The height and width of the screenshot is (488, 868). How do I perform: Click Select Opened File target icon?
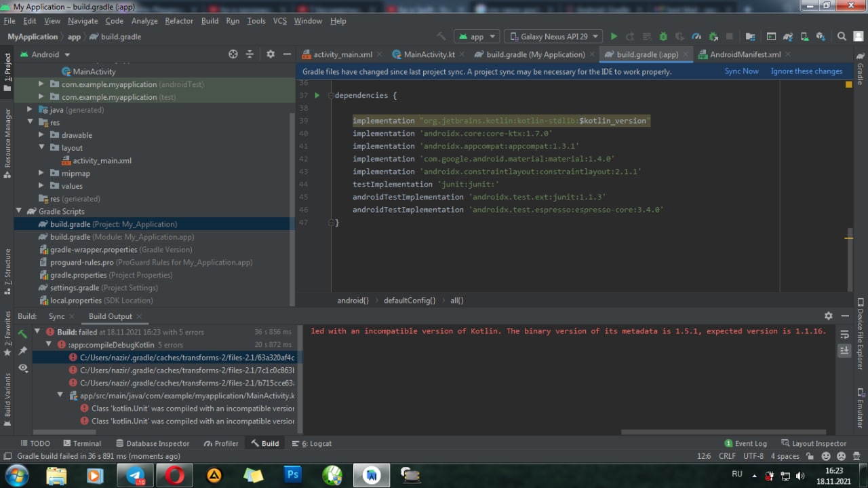click(x=233, y=54)
